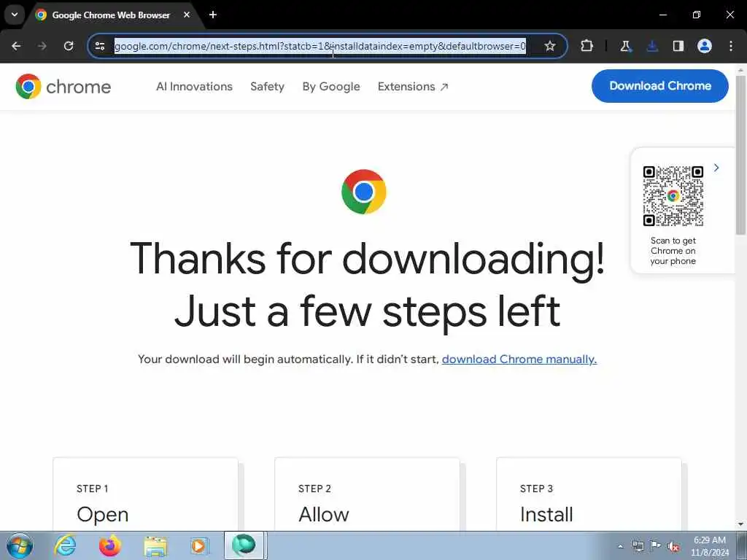Screen dimensions: 747x560
Task: Click the download Chrome manually link
Action: [x=519, y=359]
